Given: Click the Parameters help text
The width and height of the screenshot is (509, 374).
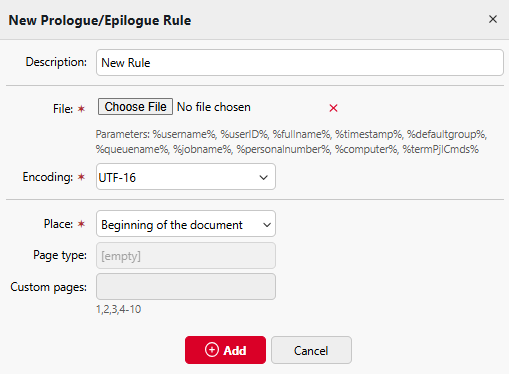Looking at the screenshot, I should (x=291, y=142).
